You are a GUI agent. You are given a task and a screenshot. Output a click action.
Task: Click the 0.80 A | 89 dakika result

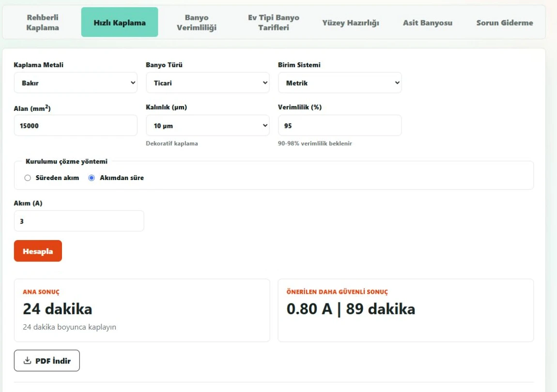pyautogui.click(x=351, y=309)
